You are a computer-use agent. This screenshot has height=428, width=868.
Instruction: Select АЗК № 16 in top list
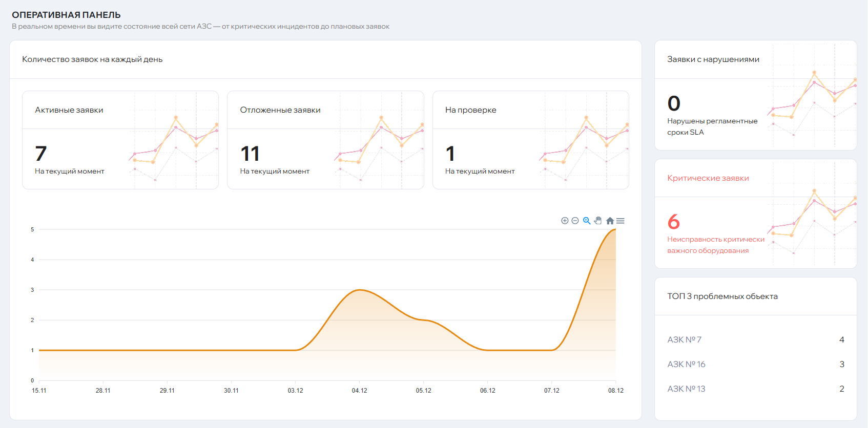point(686,365)
